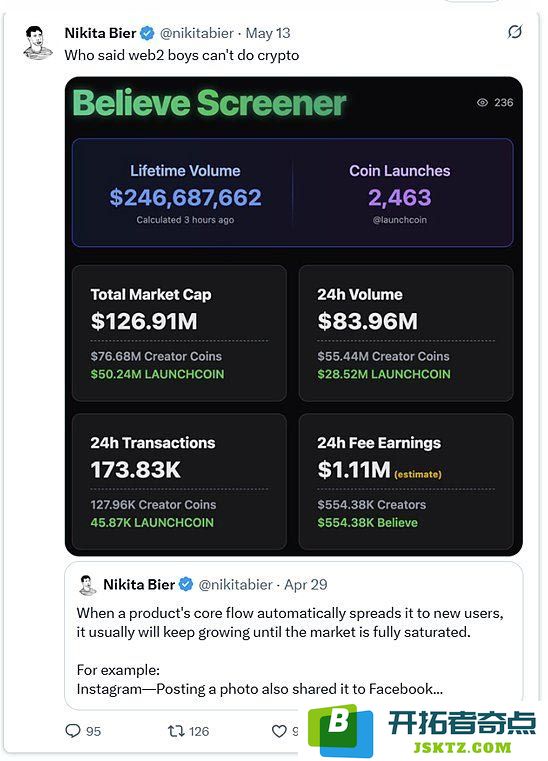
Task: Click the reply speech bubble icon
Action: pos(73,731)
